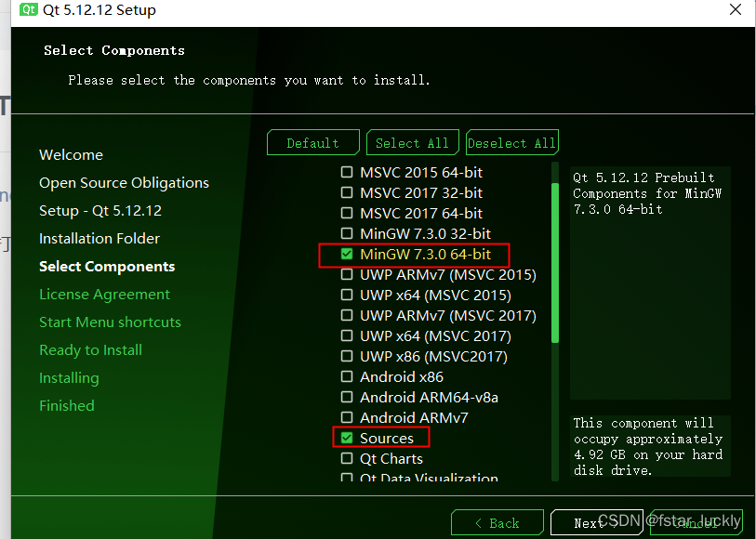This screenshot has height=539, width=756.
Task: Click the Default selection button
Action: (312, 141)
